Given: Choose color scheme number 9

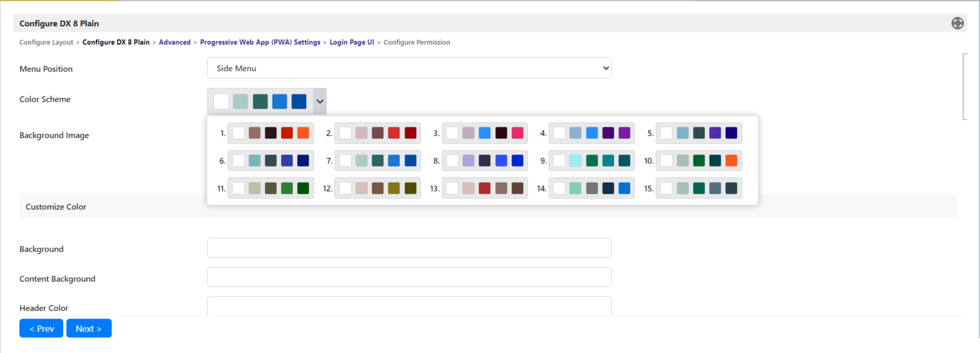Looking at the screenshot, I should coord(591,161).
